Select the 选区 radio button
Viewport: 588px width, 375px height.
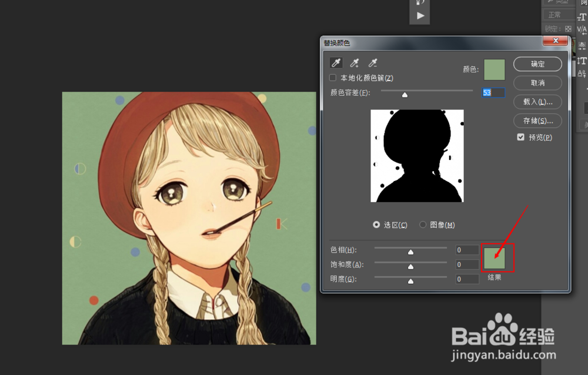(x=376, y=225)
